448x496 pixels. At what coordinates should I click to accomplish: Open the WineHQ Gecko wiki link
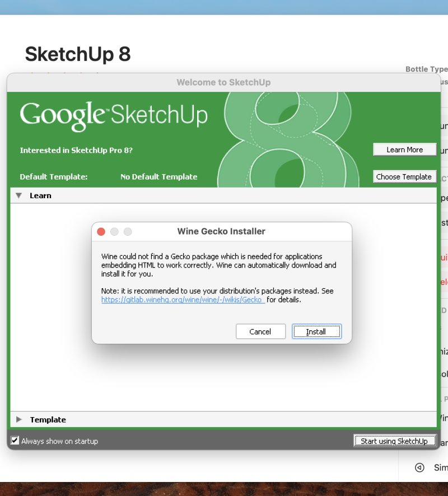click(x=183, y=300)
